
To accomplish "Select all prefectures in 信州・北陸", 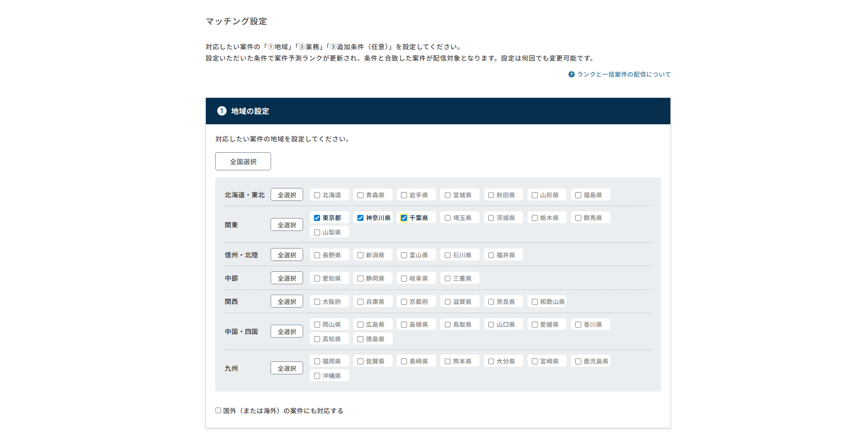I will point(287,255).
